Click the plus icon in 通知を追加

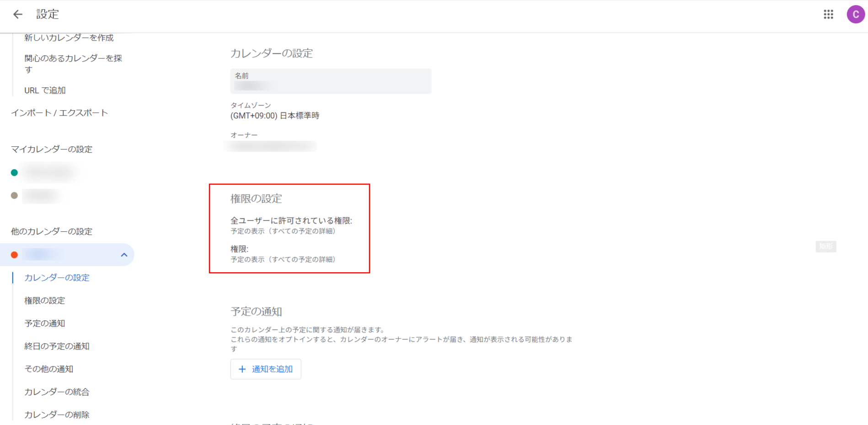(x=242, y=369)
